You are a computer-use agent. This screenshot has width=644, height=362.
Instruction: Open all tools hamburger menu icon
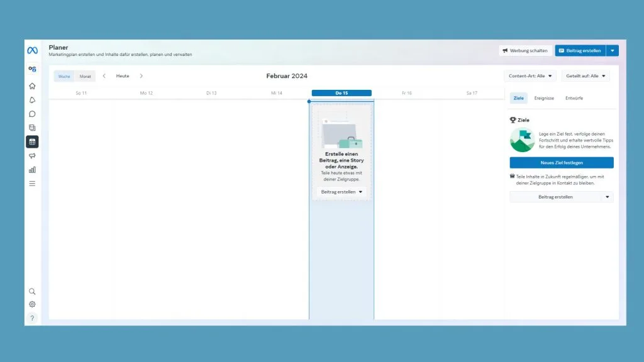click(32, 184)
